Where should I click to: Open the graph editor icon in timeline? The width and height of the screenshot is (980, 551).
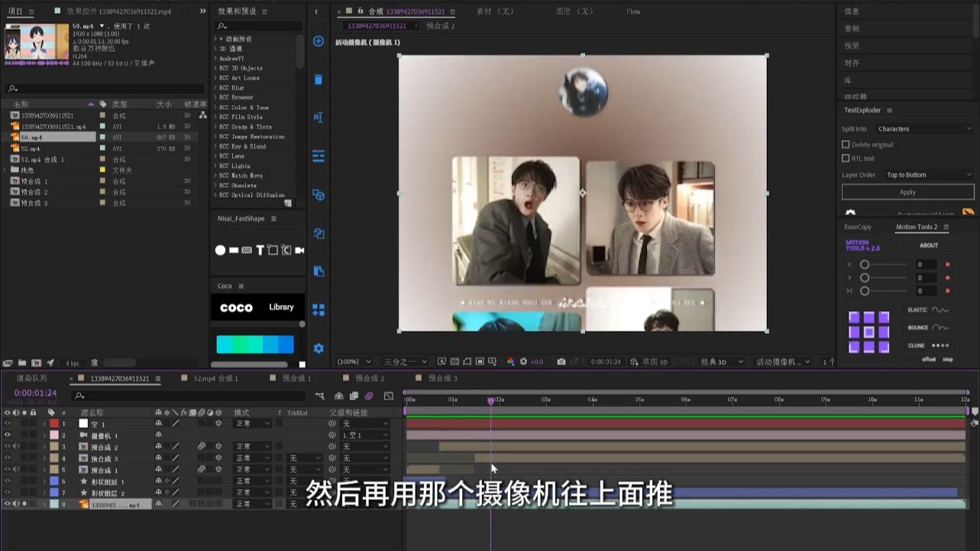[x=388, y=396]
